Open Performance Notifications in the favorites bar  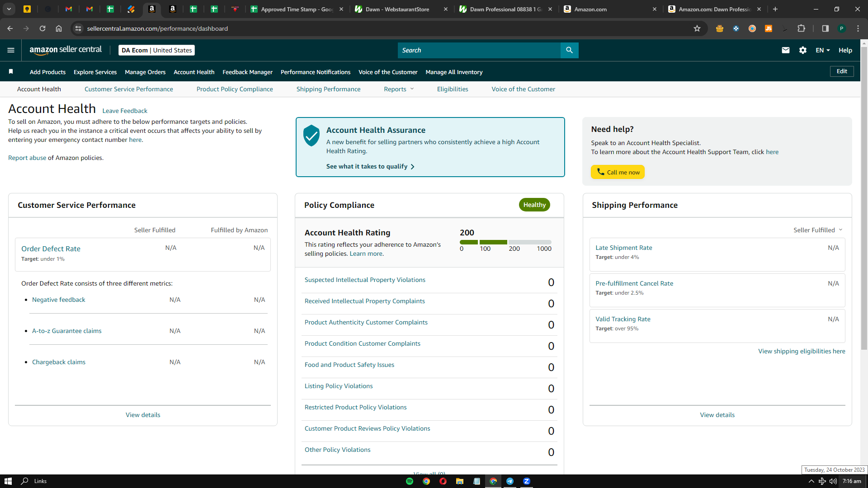pos(316,72)
